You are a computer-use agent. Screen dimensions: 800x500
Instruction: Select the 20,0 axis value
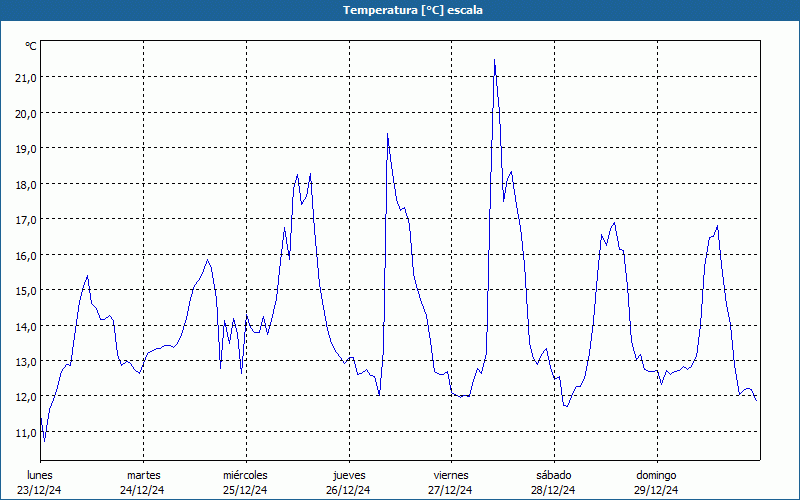click(x=26, y=113)
